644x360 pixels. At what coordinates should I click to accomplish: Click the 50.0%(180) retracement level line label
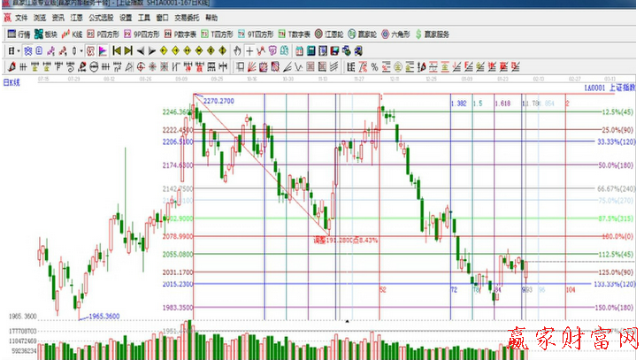tap(616, 165)
